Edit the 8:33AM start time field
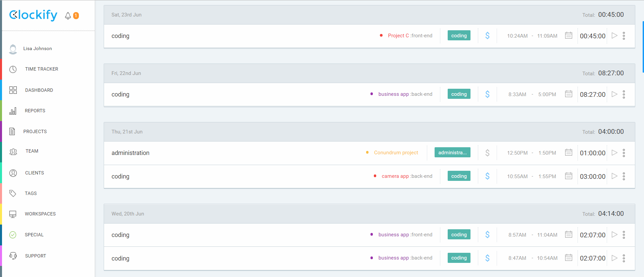644x277 pixels. click(517, 94)
